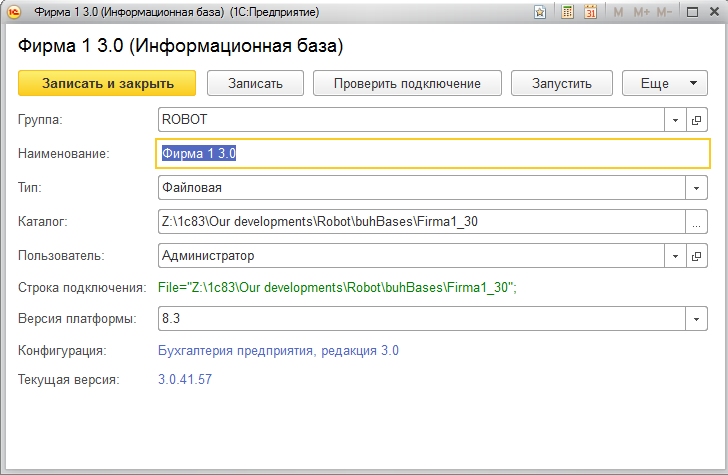Image resolution: width=728 pixels, height=475 pixels.
Task: Click the current version 3.0.41.57 link
Action: pyautogui.click(x=185, y=379)
